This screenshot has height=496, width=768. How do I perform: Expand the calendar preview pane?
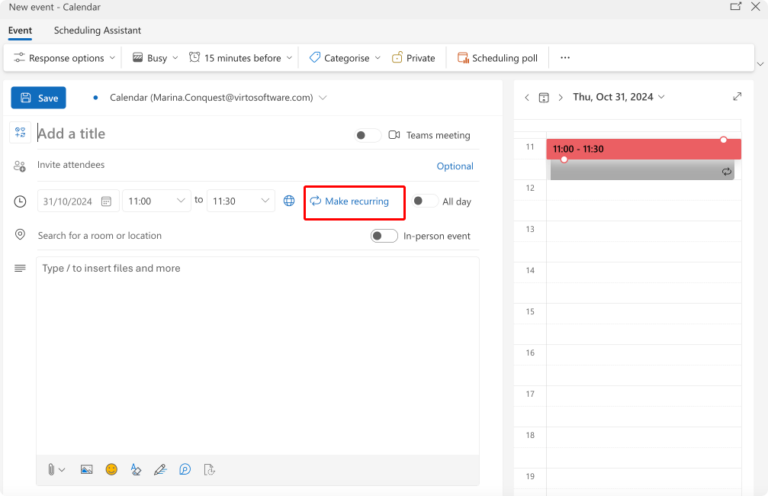(x=737, y=97)
